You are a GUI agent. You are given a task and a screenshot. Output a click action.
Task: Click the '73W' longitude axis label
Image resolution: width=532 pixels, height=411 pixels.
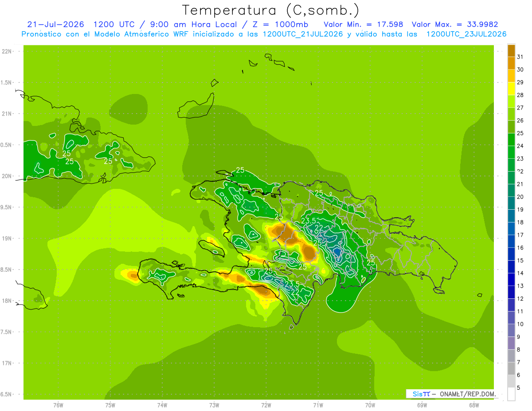(x=214, y=405)
